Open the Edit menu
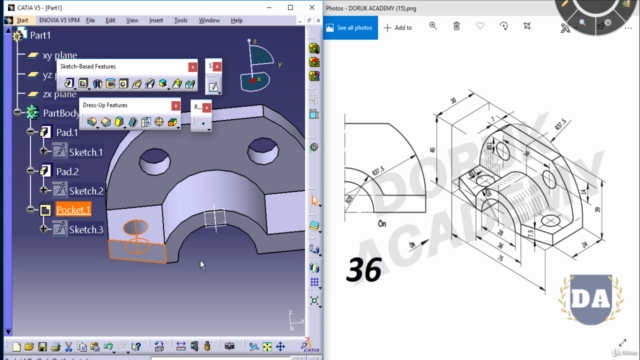Viewport: 640px width, 360px height. (x=110, y=20)
